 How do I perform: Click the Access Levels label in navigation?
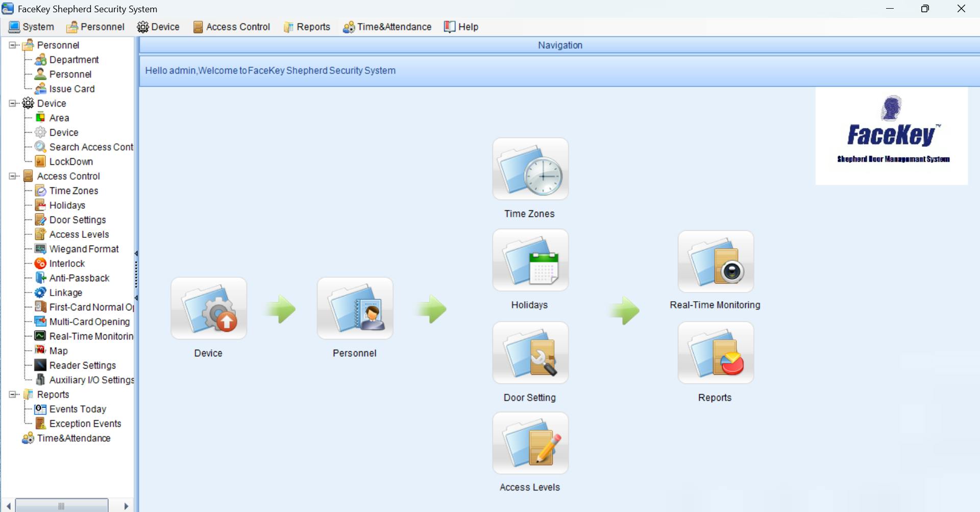tap(530, 487)
